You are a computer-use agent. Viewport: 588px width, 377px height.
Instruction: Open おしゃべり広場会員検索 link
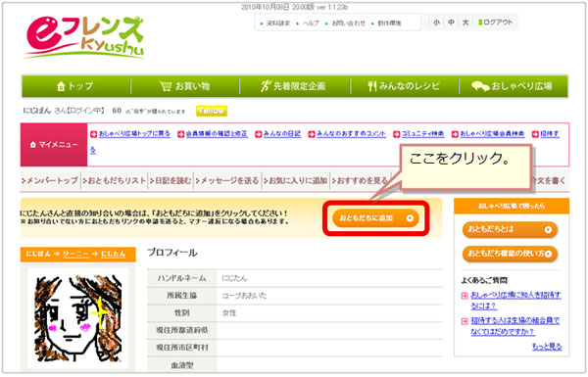point(492,134)
